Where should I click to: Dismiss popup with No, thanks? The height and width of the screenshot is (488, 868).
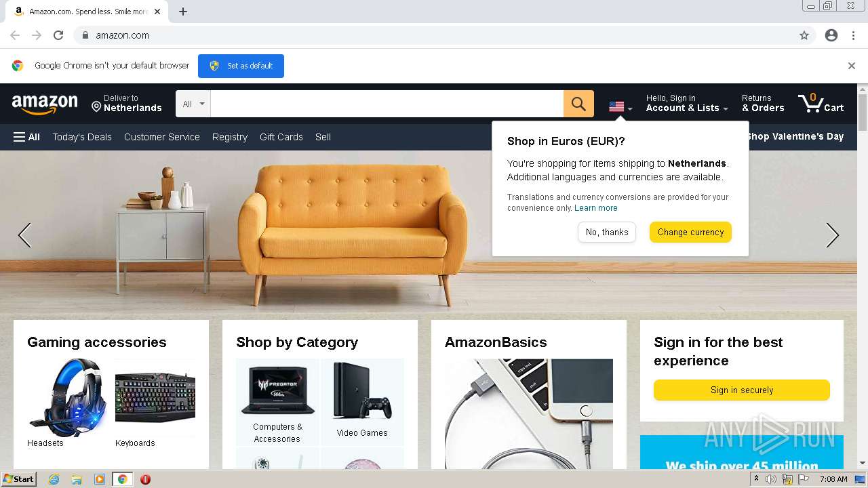click(607, 232)
